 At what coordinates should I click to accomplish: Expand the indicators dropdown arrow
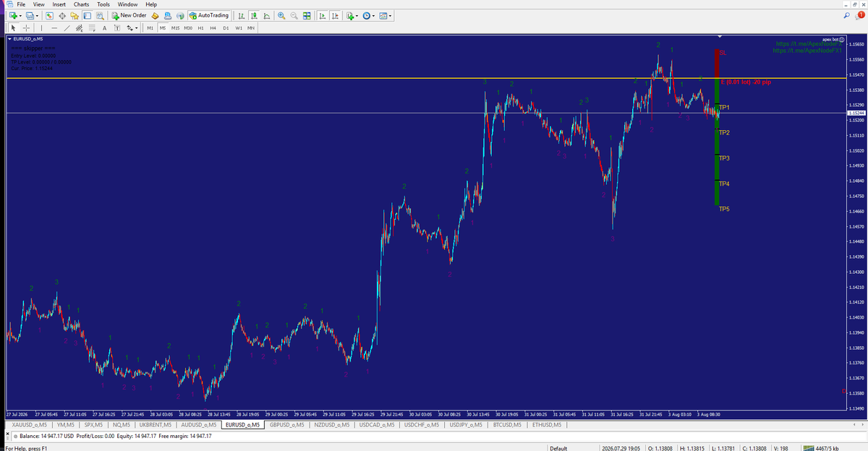[x=357, y=15]
